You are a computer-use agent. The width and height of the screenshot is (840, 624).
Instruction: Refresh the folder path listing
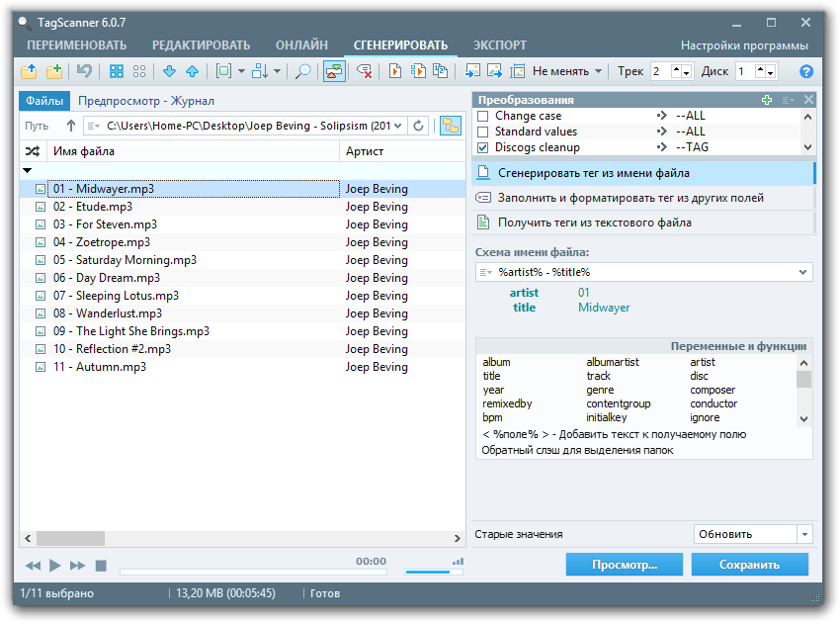tap(419, 126)
